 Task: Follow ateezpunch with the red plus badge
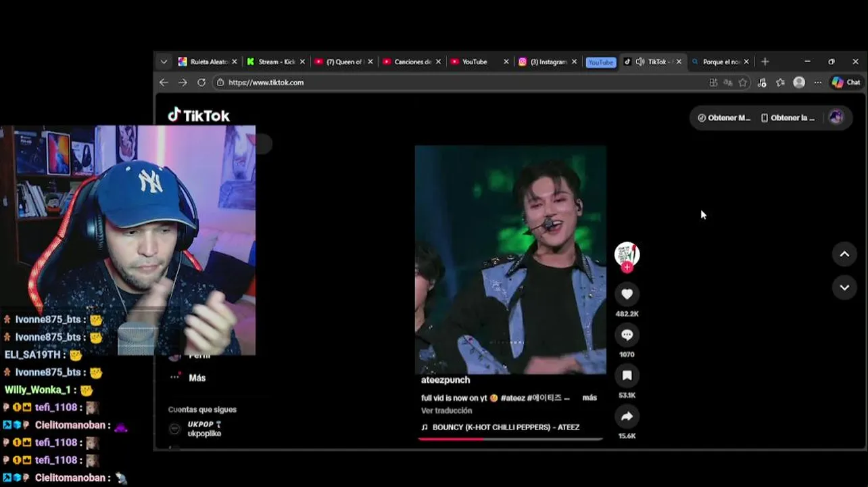[627, 267]
